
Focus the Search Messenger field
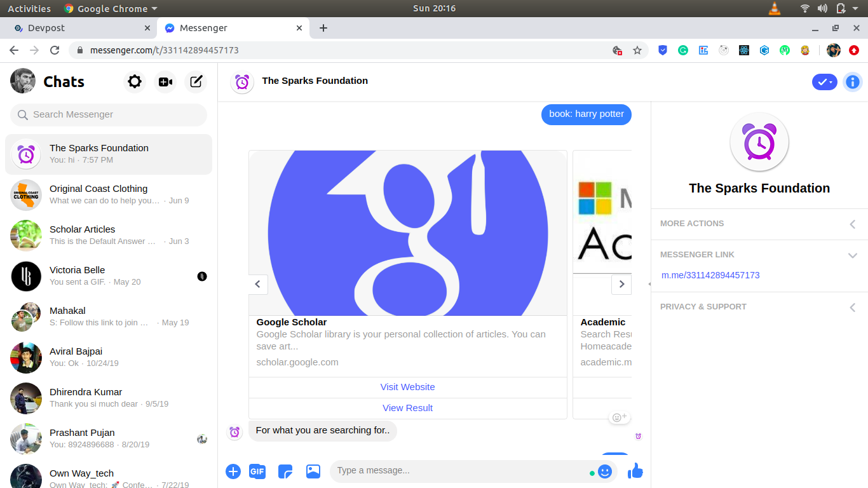(109, 115)
